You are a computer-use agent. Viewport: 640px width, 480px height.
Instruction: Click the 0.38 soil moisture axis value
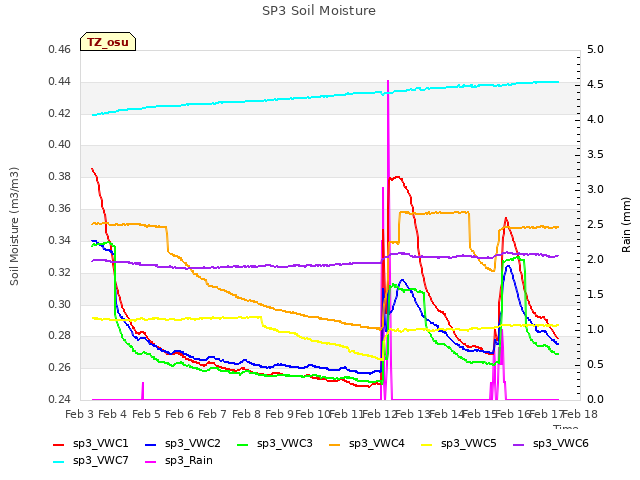coord(60,177)
